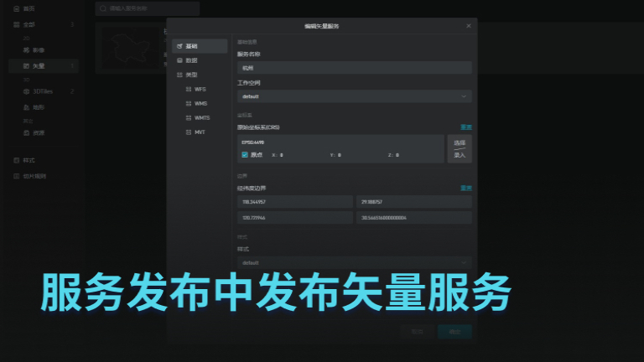
Task: Click the 服务名称 input field containing 杭州
Action: click(354, 68)
